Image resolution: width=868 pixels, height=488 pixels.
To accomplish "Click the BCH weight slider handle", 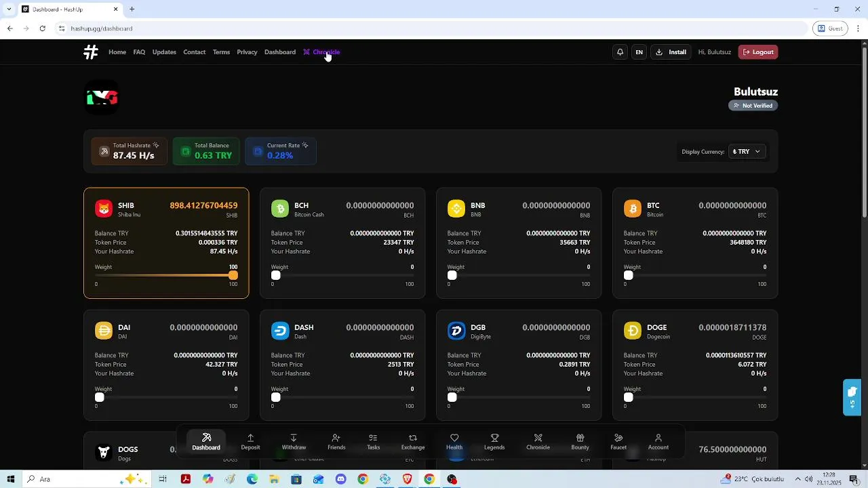I will (276, 275).
